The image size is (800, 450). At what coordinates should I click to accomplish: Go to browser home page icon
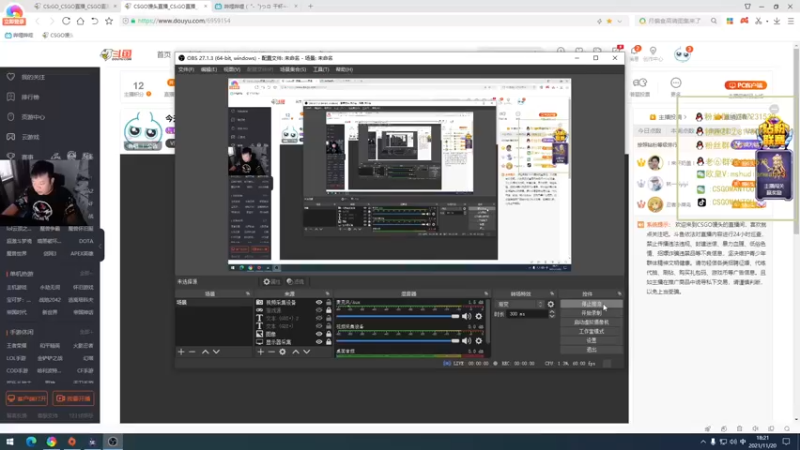pyautogui.click(x=81, y=21)
